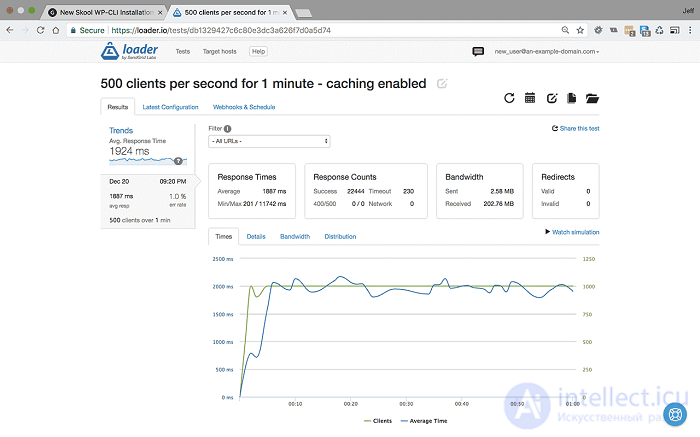Open the schedule calendar icon
Viewport: 700px width, 437px height.
point(530,98)
